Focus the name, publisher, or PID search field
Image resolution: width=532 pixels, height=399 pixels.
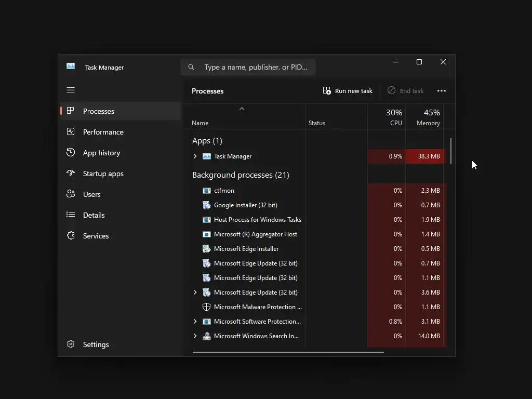tap(248, 67)
